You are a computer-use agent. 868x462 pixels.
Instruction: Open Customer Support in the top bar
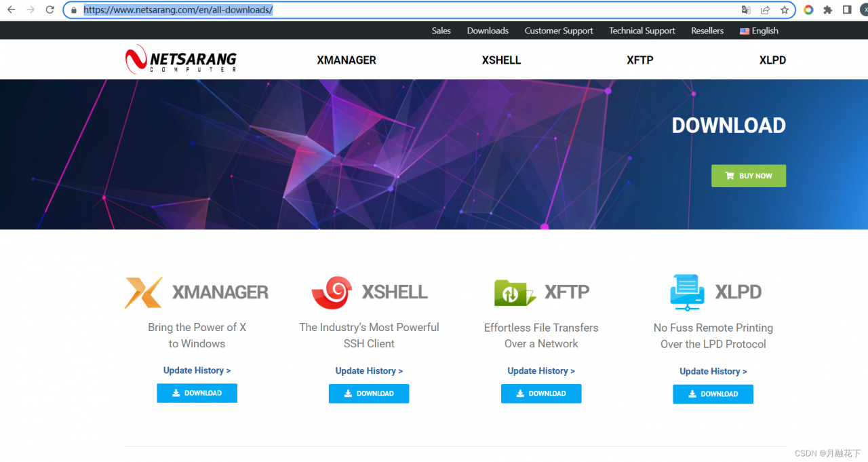[559, 31]
